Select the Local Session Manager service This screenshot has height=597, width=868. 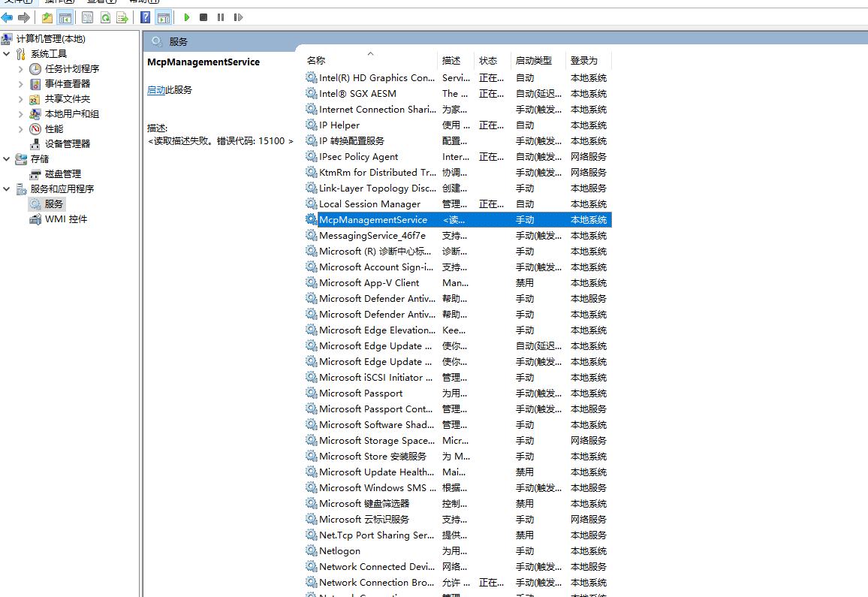click(x=458, y=204)
